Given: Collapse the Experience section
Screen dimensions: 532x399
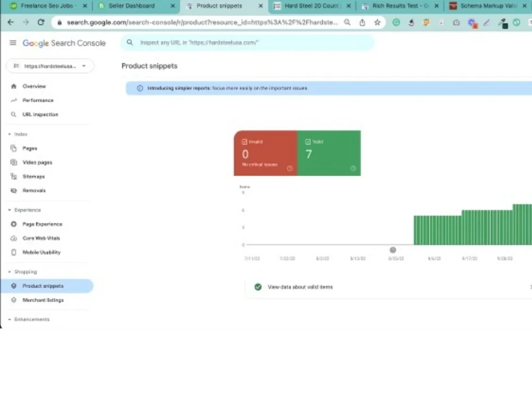Looking at the screenshot, I should tap(10, 210).
